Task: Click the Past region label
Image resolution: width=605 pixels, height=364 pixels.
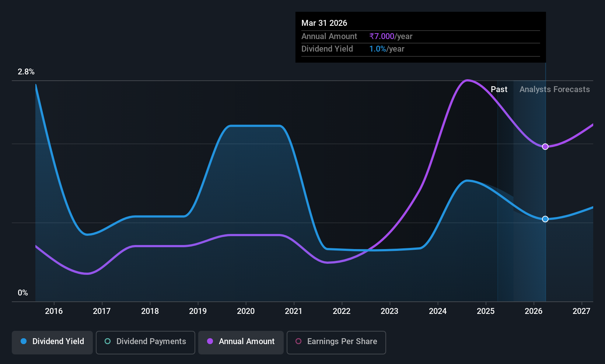Action: [x=499, y=89]
